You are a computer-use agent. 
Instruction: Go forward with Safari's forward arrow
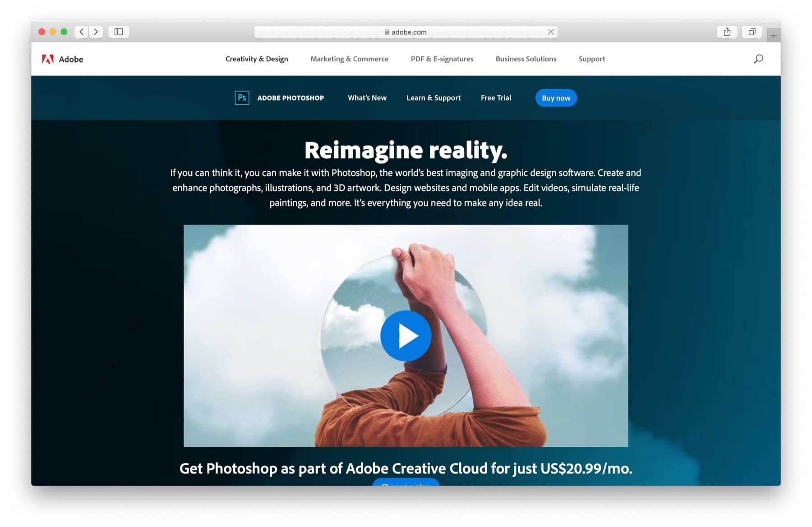tap(96, 32)
